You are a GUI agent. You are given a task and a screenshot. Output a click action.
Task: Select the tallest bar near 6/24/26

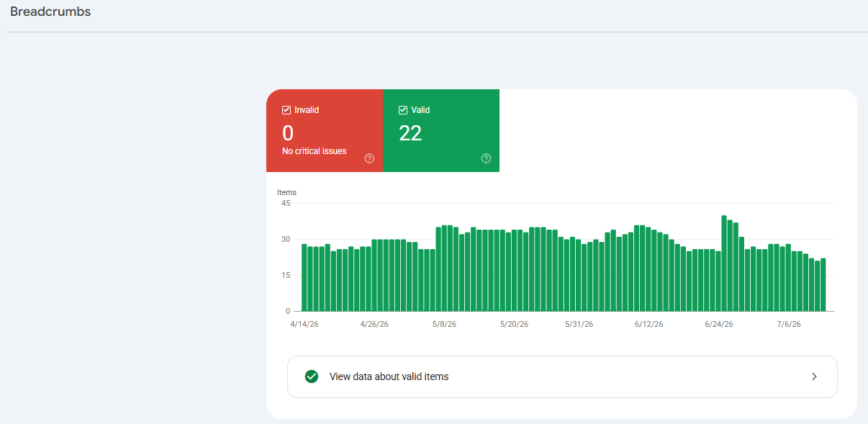(724, 263)
